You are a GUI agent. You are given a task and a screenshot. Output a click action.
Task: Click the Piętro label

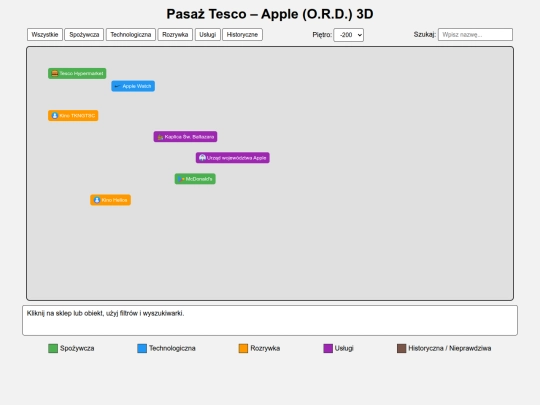point(322,34)
